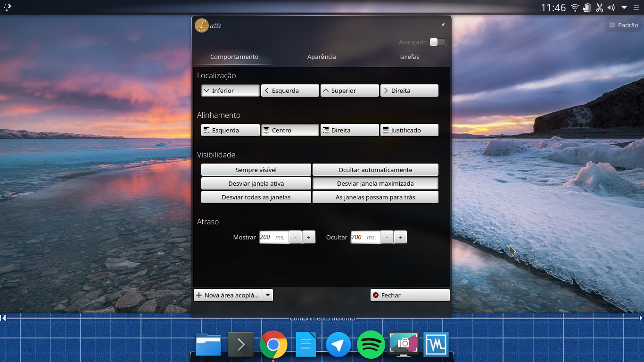Open the file manager in the dock
The width and height of the screenshot is (644, 362).
pyautogui.click(x=208, y=345)
